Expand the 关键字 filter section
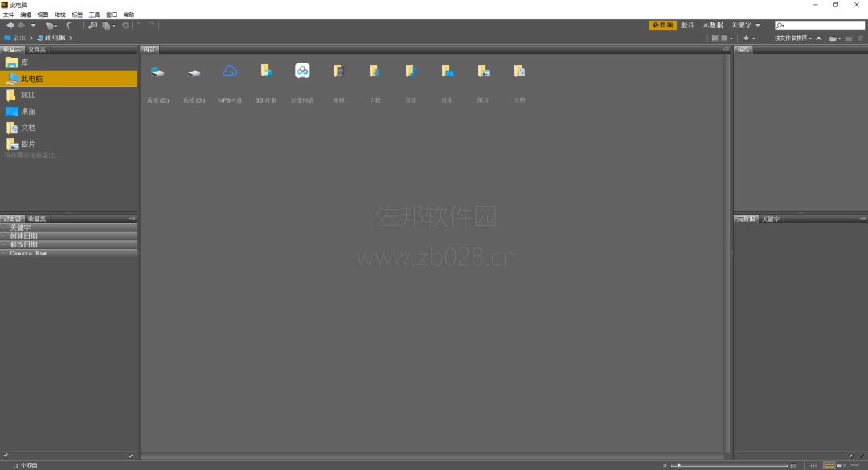Screen dimensions: 868x470 tap(68, 227)
